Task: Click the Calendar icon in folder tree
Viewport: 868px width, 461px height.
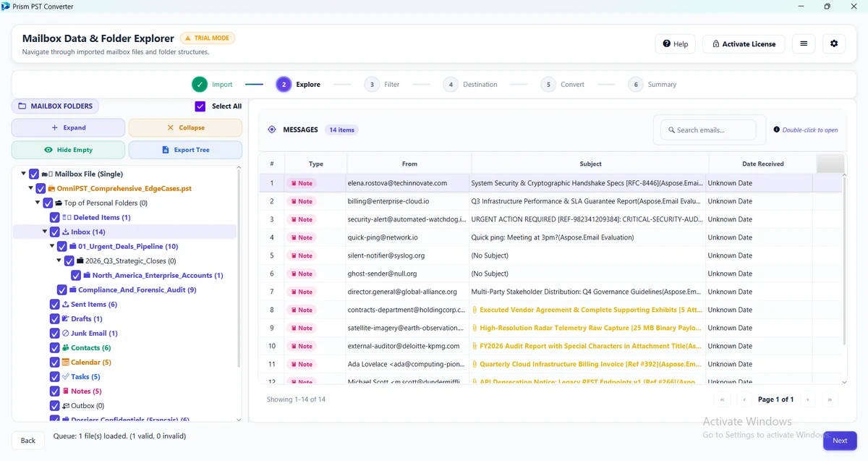Action: coord(66,362)
